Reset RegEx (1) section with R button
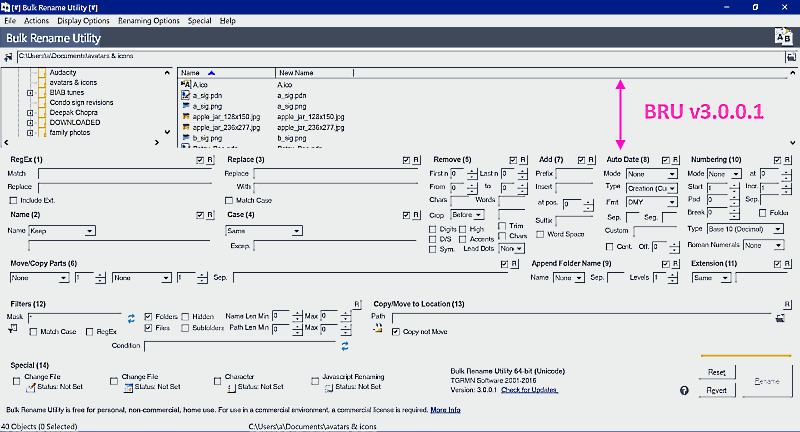 pos(210,160)
